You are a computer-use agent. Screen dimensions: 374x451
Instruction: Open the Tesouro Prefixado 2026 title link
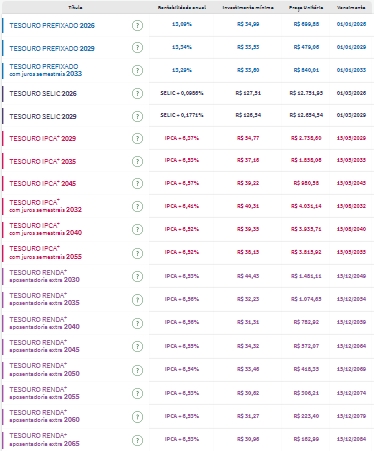click(x=52, y=25)
